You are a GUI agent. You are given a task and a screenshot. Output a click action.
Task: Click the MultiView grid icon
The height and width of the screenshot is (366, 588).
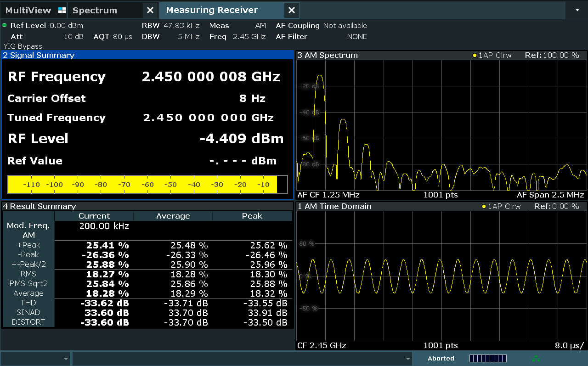point(62,10)
